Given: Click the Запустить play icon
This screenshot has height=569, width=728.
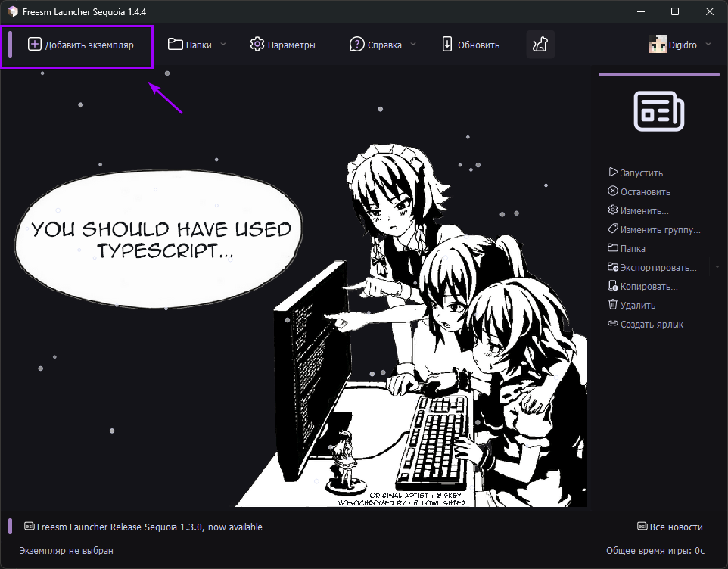Looking at the screenshot, I should tap(613, 173).
